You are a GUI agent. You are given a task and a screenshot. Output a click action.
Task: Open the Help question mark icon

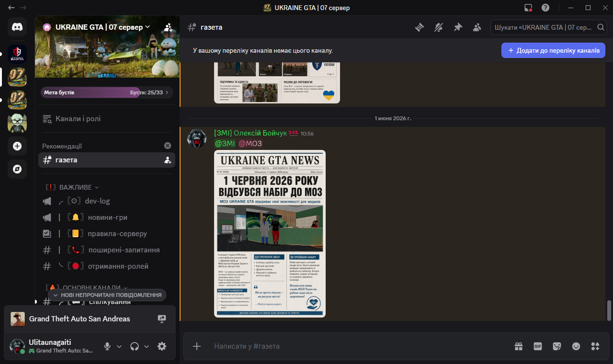(545, 8)
